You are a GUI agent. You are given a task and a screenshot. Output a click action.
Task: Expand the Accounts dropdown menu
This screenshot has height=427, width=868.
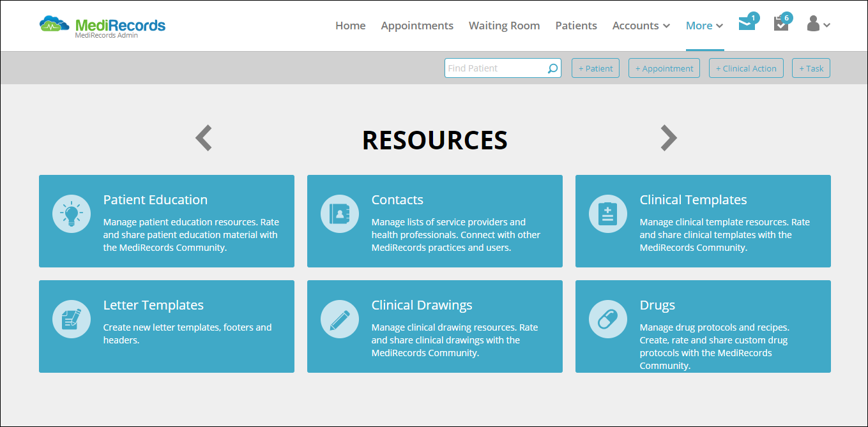tap(641, 26)
